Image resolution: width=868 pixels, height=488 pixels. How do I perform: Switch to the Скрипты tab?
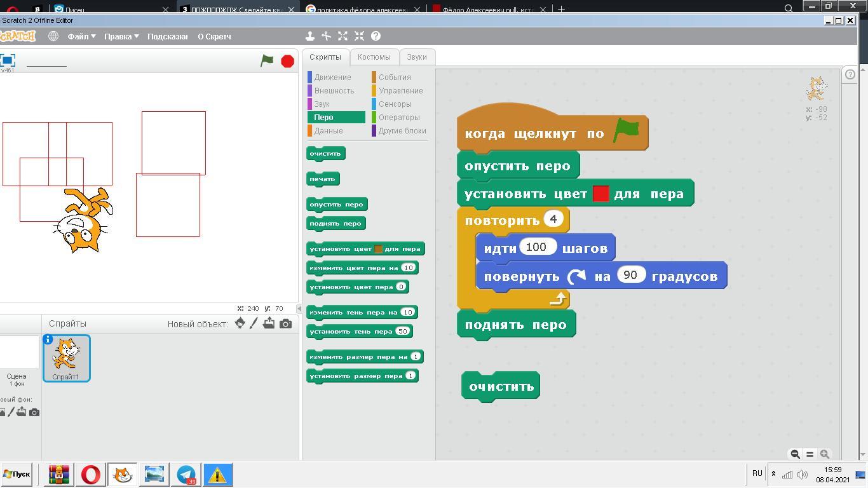click(x=325, y=57)
